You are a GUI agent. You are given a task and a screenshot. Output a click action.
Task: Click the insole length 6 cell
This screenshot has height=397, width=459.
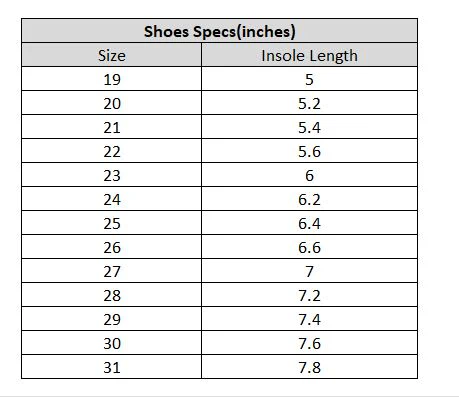point(309,175)
